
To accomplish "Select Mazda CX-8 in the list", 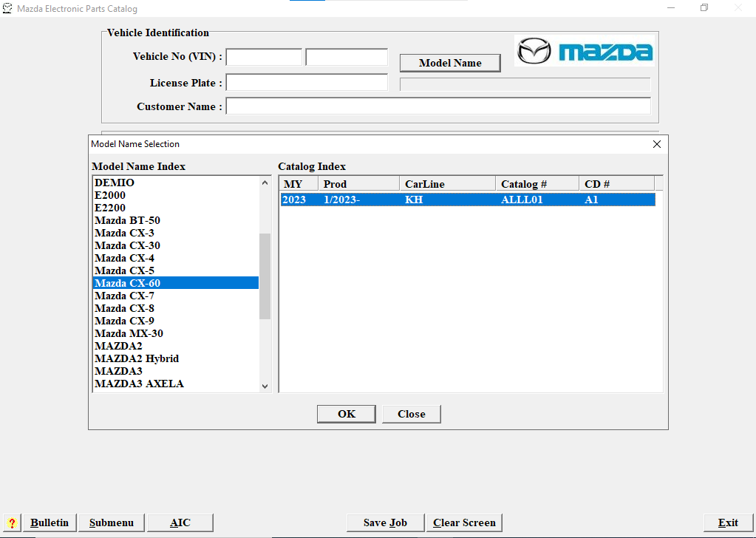I will (x=175, y=308).
